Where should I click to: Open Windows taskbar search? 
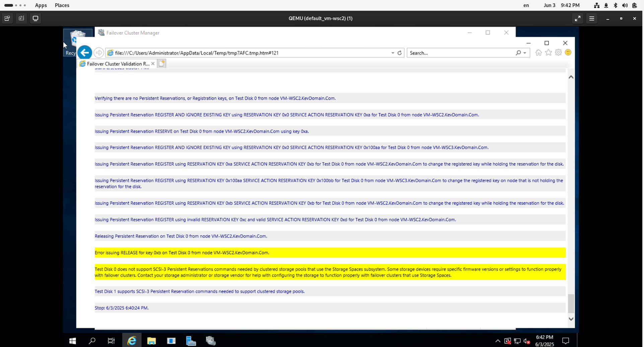92,341
